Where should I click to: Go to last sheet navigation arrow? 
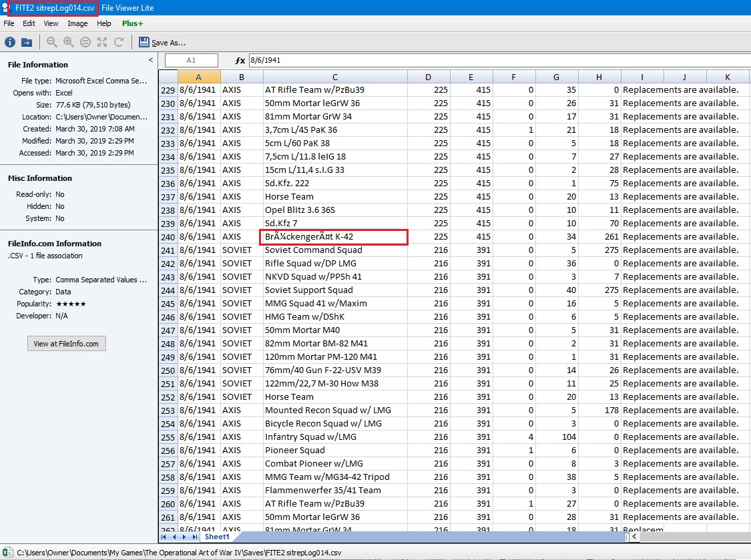click(x=194, y=537)
